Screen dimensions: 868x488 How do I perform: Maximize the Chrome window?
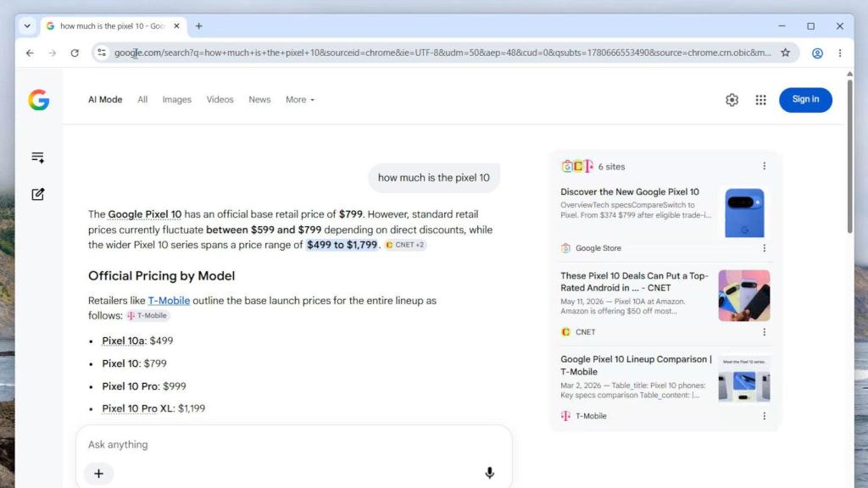(811, 26)
